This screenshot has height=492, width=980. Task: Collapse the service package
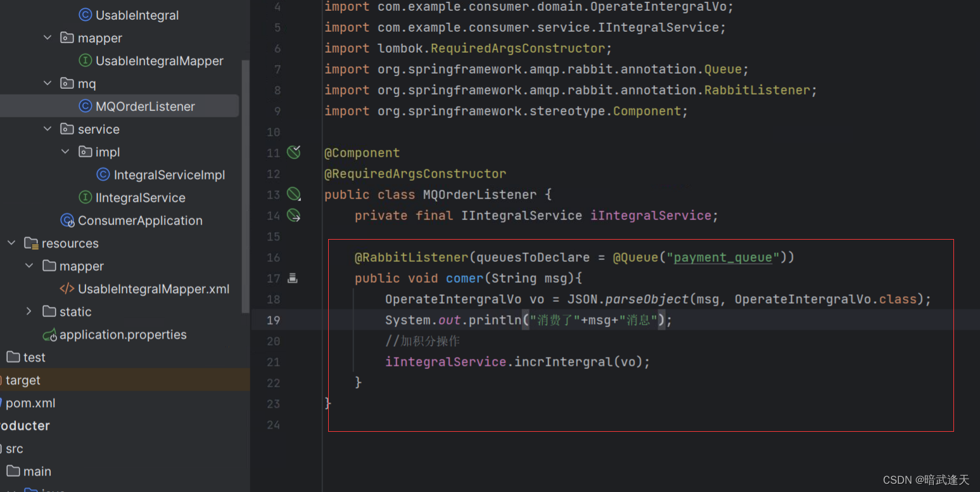pos(48,129)
